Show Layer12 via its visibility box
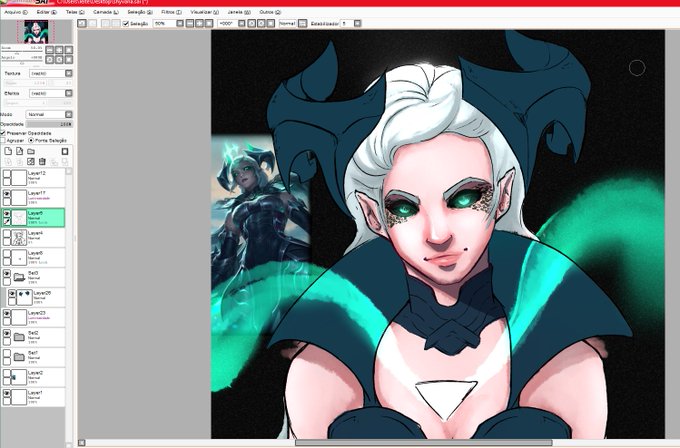 tap(7, 174)
